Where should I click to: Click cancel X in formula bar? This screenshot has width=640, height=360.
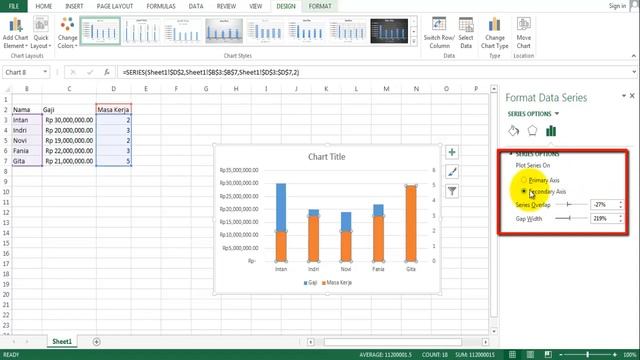(x=73, y=72)
